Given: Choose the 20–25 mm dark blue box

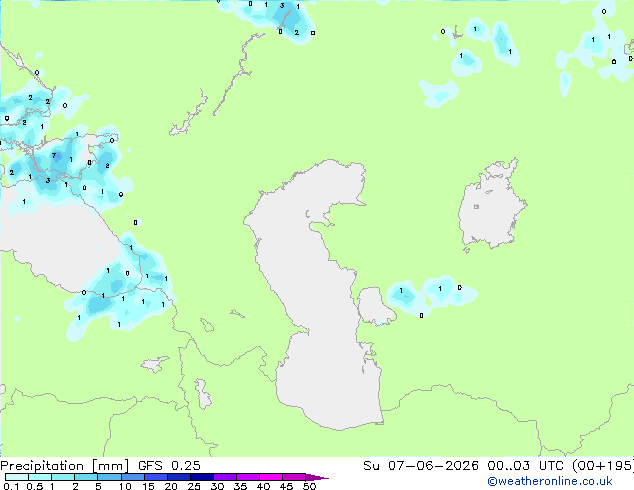Looking at the screenshot, I should coord(179,477).
